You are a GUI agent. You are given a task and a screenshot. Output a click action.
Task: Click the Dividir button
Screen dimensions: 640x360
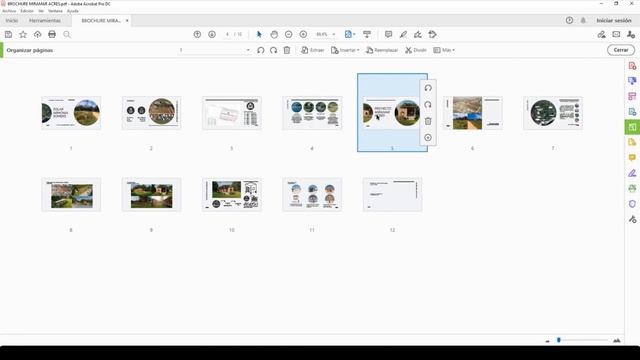click(x=416, y=50)
